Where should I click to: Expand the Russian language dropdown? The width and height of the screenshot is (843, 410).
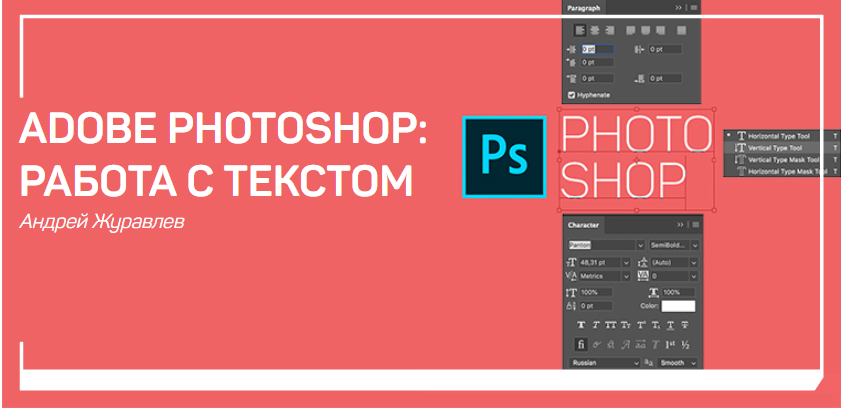tap(604, 363)
